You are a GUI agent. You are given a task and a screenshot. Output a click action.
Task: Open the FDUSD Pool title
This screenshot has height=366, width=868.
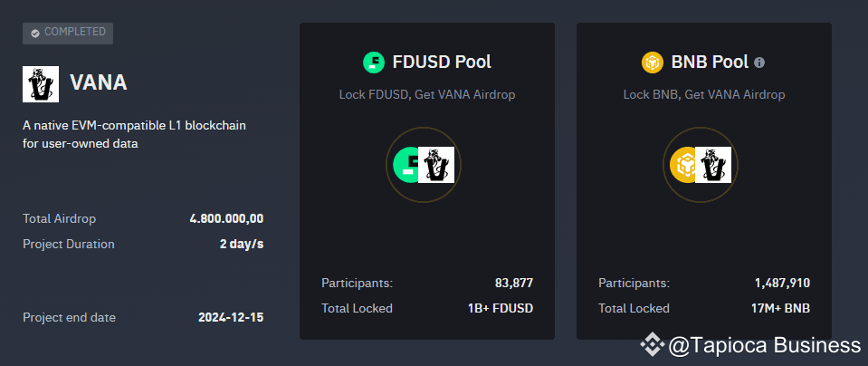click(442, 62)
